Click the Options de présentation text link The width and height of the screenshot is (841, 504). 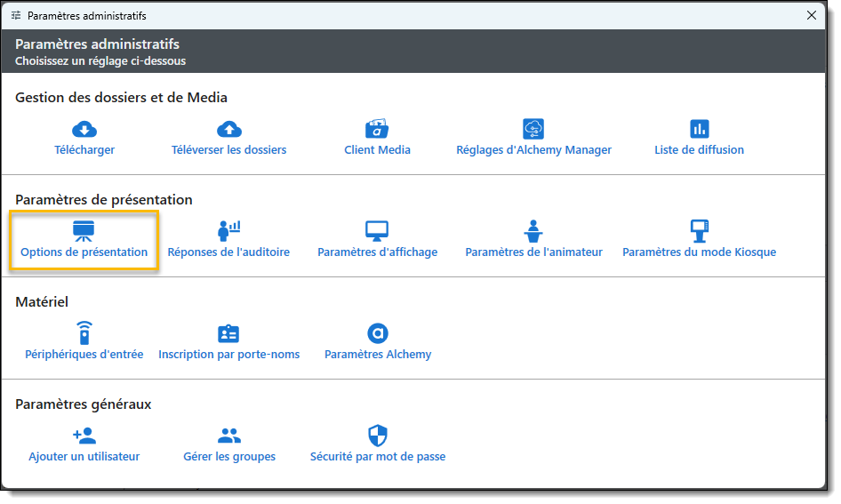tap(84, 252)
